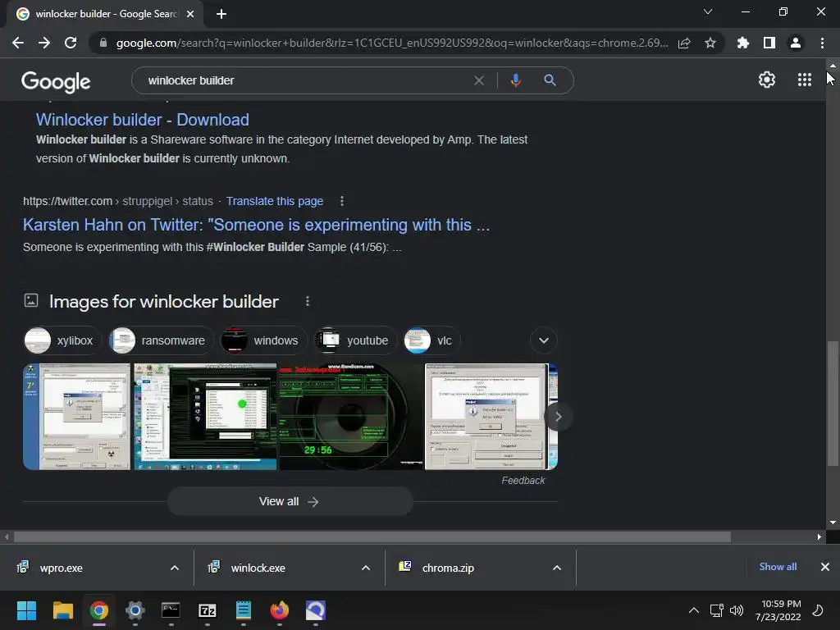Expand more image filter chips

point(544,340)
